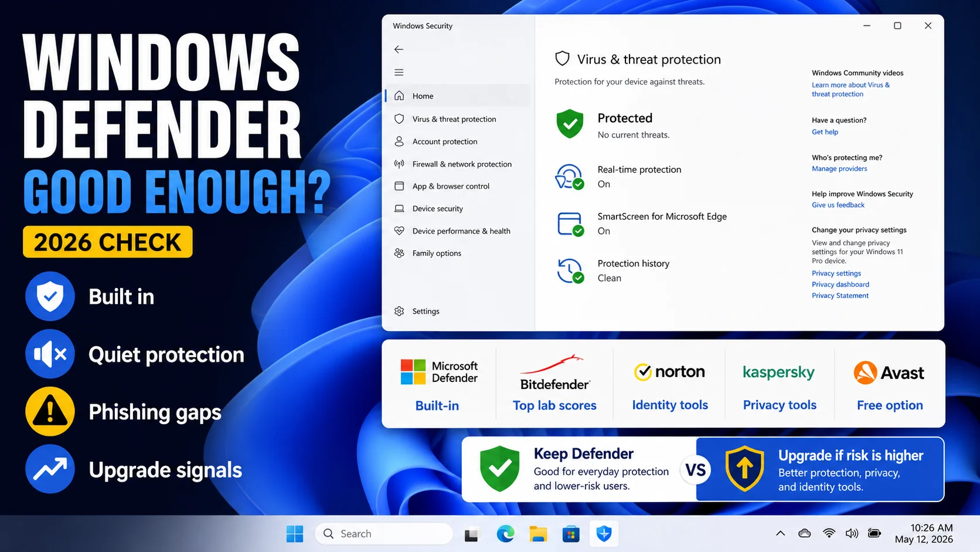The height and width of the screenshot is (552, 980).
Task: Click the Microsoft Defender logo
Action: click(439, 372)
